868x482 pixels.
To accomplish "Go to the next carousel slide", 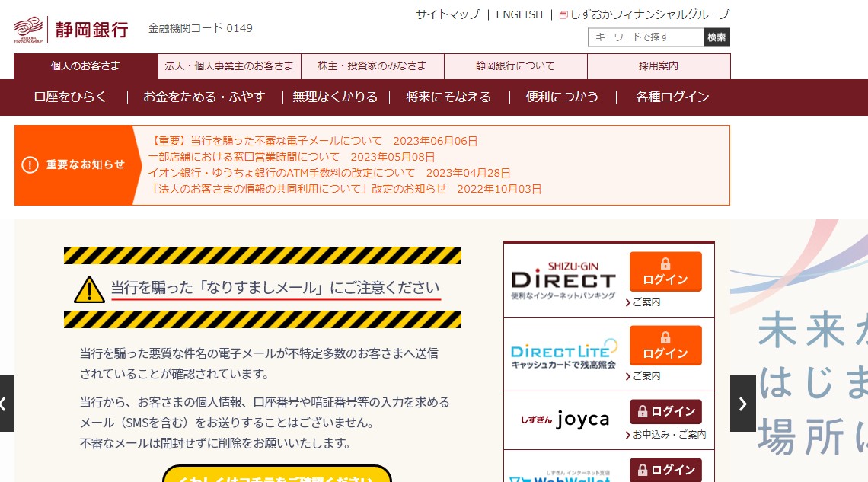I will 743,404.
